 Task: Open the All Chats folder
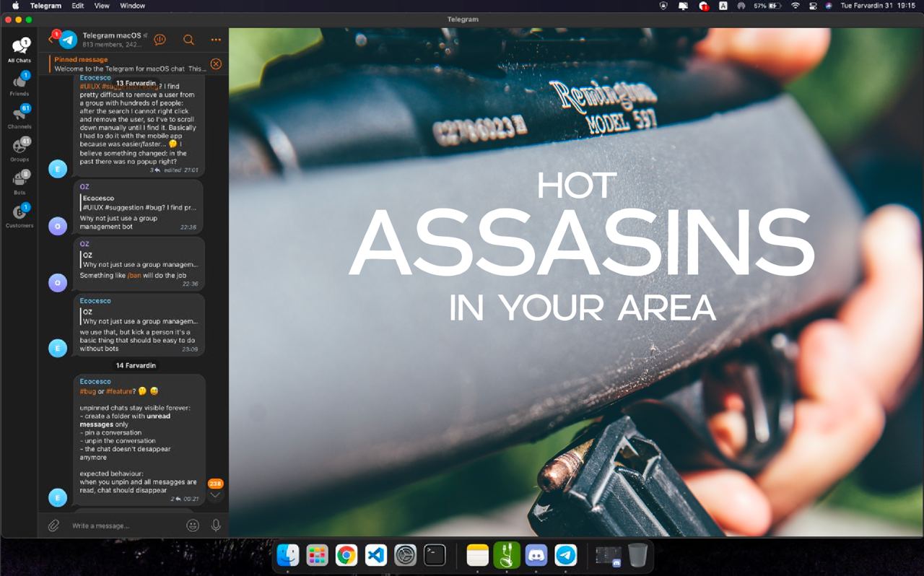click(x=19, y=51)
